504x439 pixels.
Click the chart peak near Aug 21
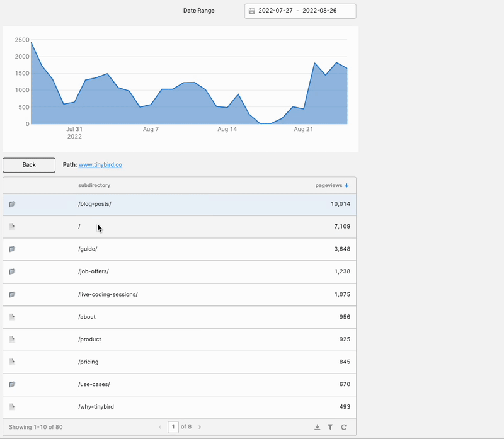[314, 63]
